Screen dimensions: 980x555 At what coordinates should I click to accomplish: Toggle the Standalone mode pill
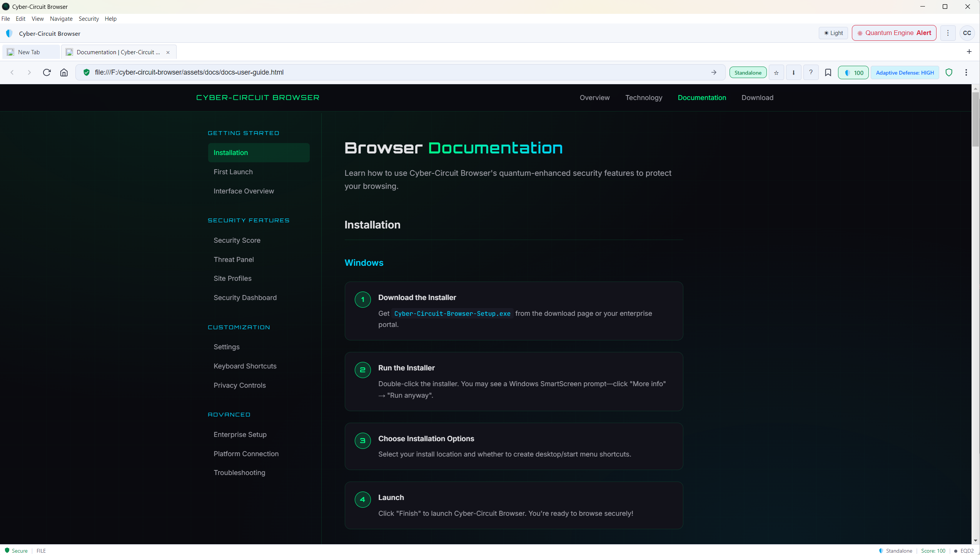coord(747,72)
